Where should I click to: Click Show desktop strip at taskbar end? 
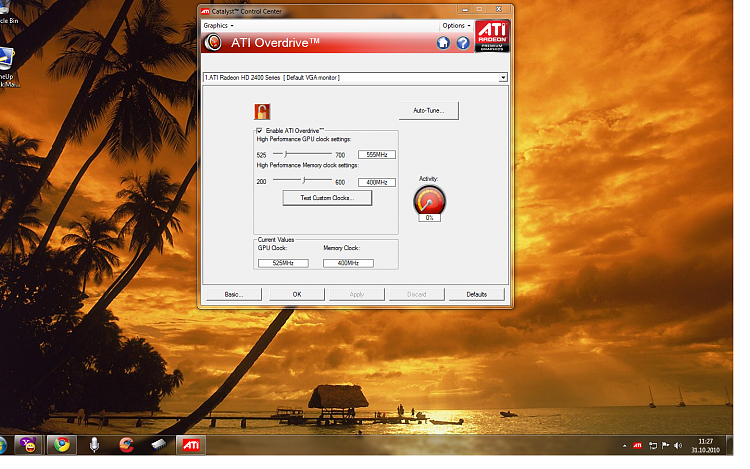pyautogui.click(x=730, y=445)
